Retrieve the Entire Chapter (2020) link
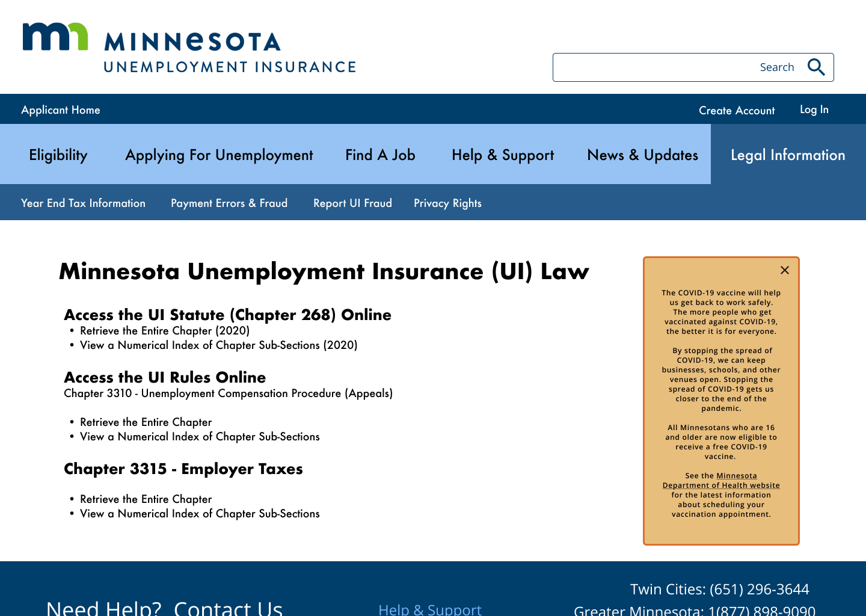866x616 pixels. 165,331
